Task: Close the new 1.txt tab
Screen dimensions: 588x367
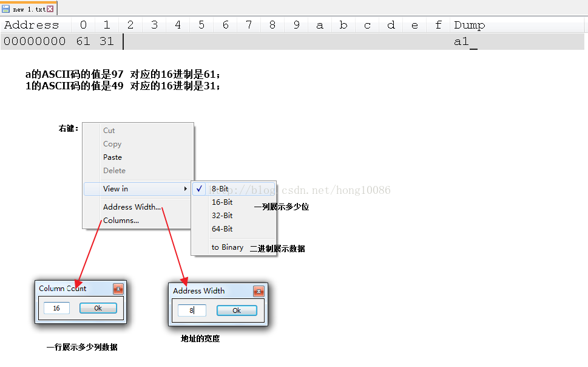Action: 50,9
